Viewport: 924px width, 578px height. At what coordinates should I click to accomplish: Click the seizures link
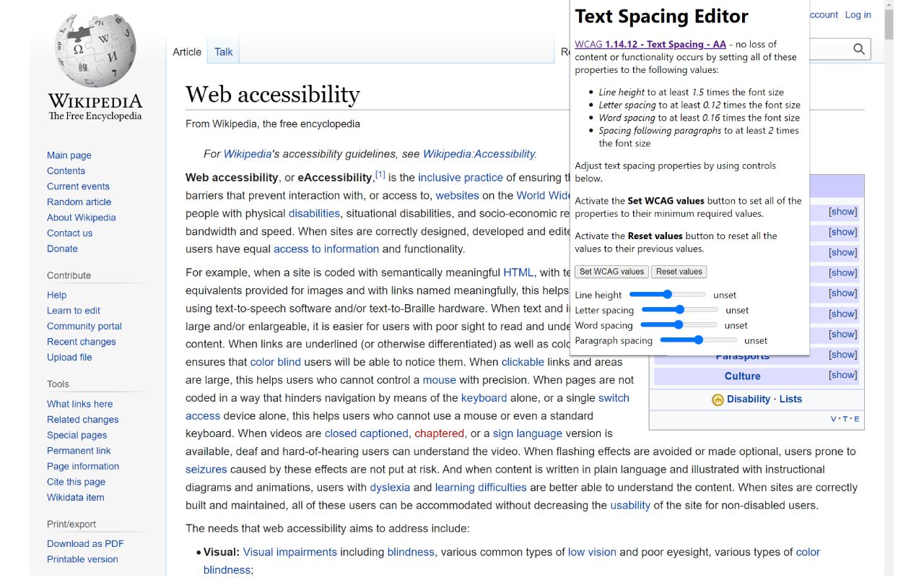206,470
